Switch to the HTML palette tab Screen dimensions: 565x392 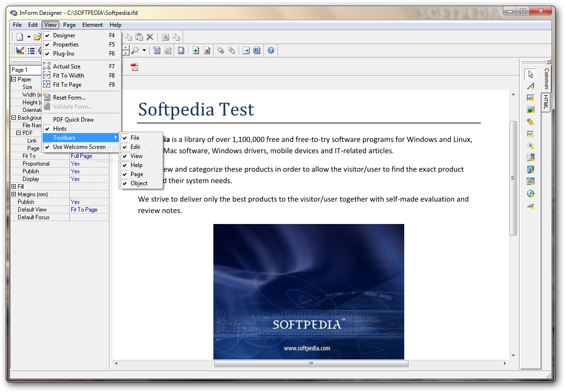(x=546, y=102)
